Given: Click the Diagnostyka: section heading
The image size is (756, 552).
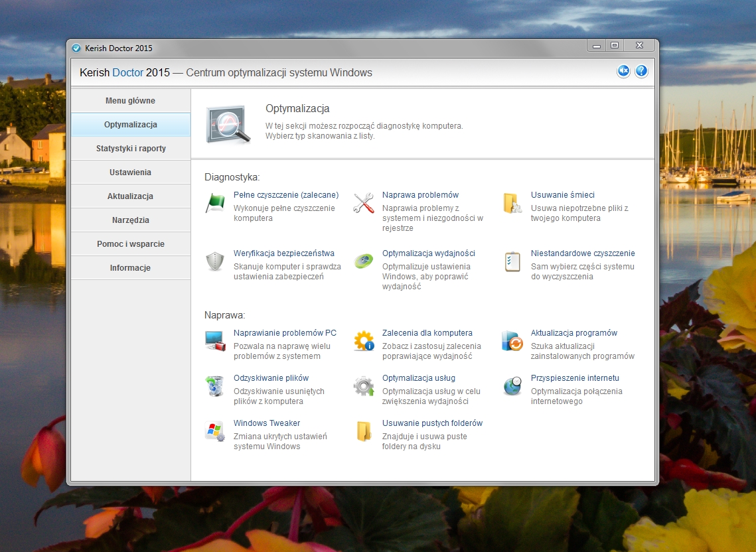Looking at the screenshot, I should click(x=232, y=177).
